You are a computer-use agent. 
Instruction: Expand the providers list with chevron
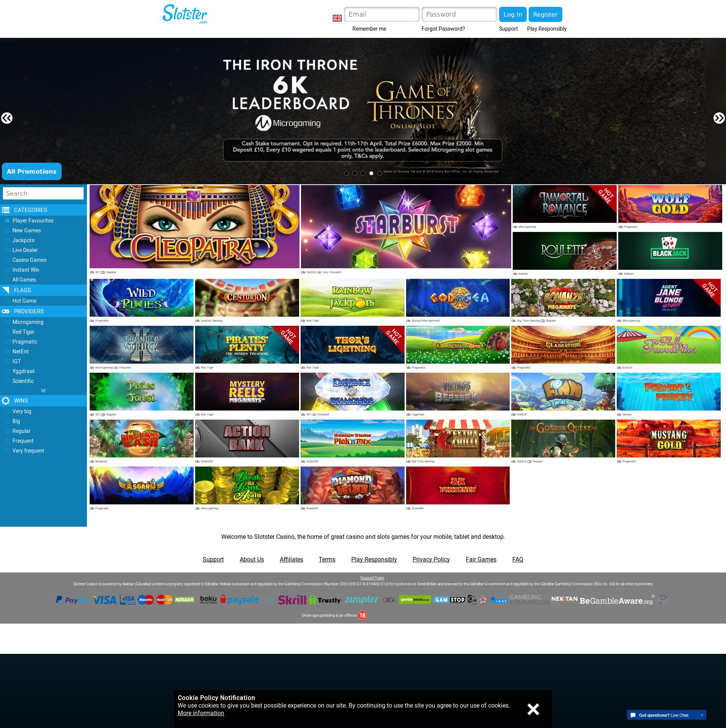click(x=43, y=390)
